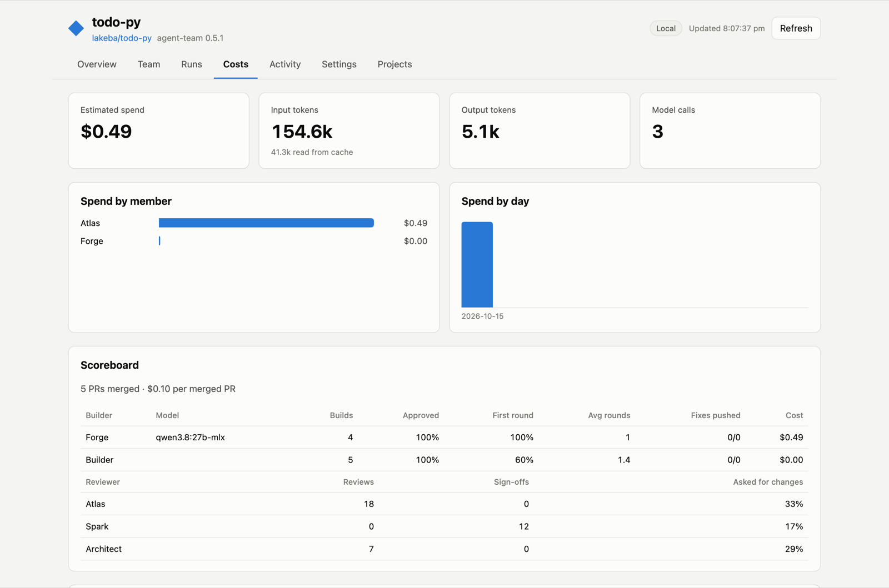Click the Model calls card value 3
The height and width of the screenshot is (588, 889).
point(657,132)
